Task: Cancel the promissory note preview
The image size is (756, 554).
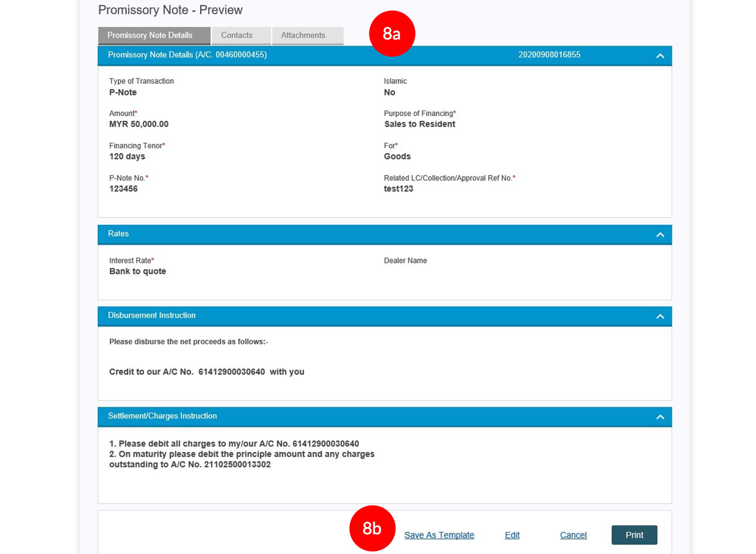Action: (x=573, y=535)
